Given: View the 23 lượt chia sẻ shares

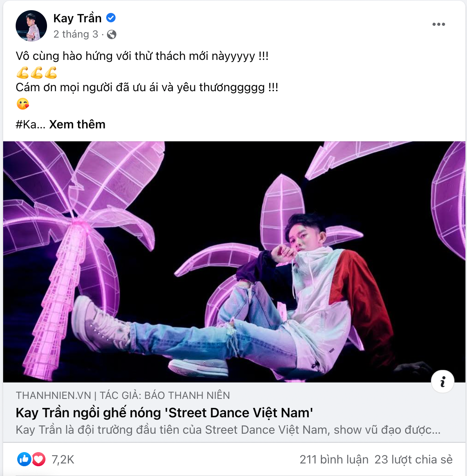Looking at the screenshot, I should tap(413, 460).
